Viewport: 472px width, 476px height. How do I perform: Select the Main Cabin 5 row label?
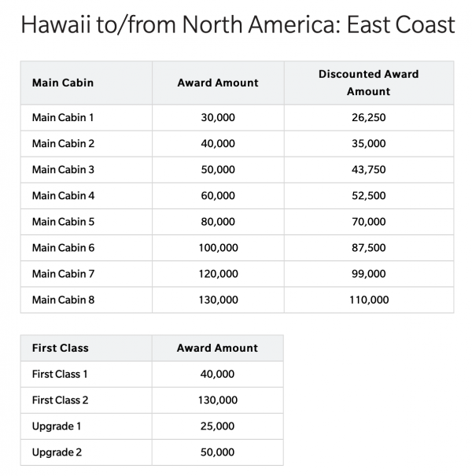point(63,222)
